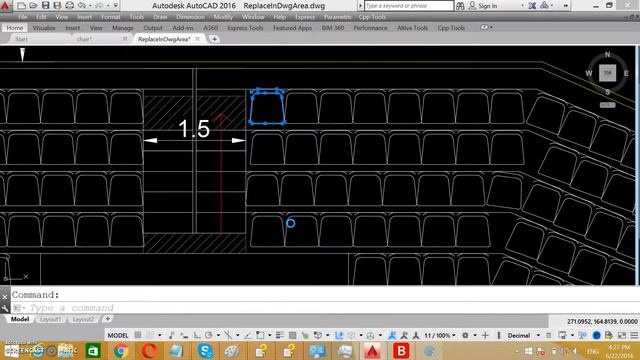Click the Redo arrow icon

click(x=99, y=6)
